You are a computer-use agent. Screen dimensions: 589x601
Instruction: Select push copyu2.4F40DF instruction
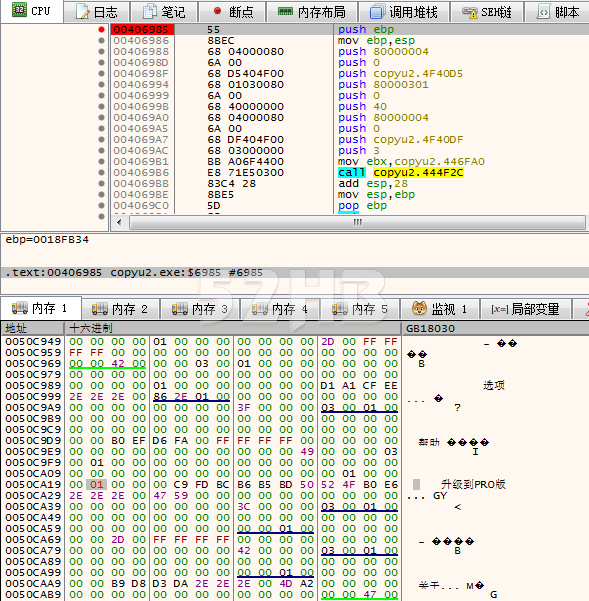400,140
